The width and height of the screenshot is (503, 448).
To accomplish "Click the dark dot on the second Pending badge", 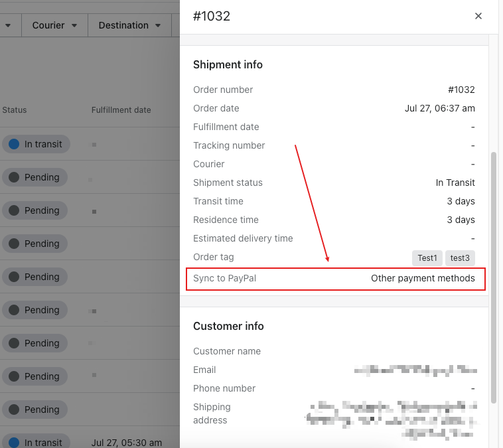I will click(x=14, y=210).
